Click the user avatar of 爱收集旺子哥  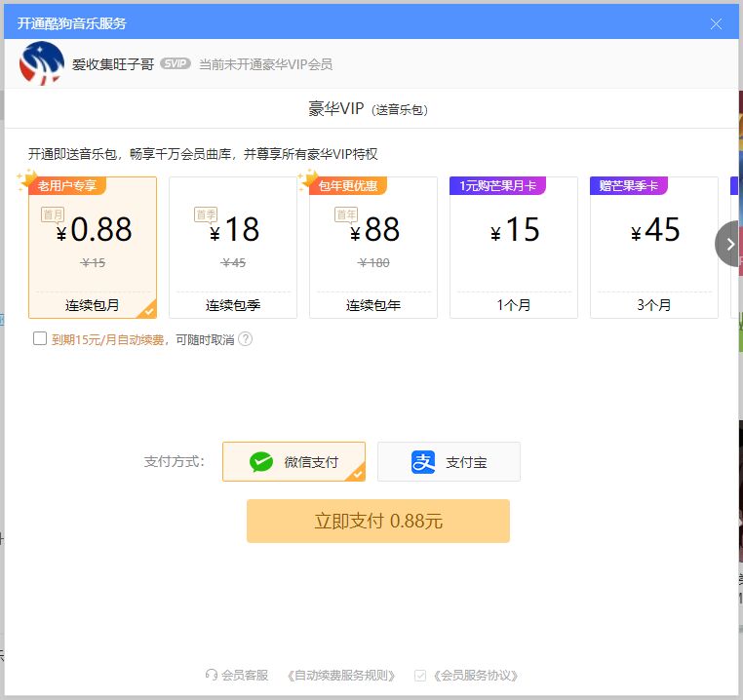[42, 64]
